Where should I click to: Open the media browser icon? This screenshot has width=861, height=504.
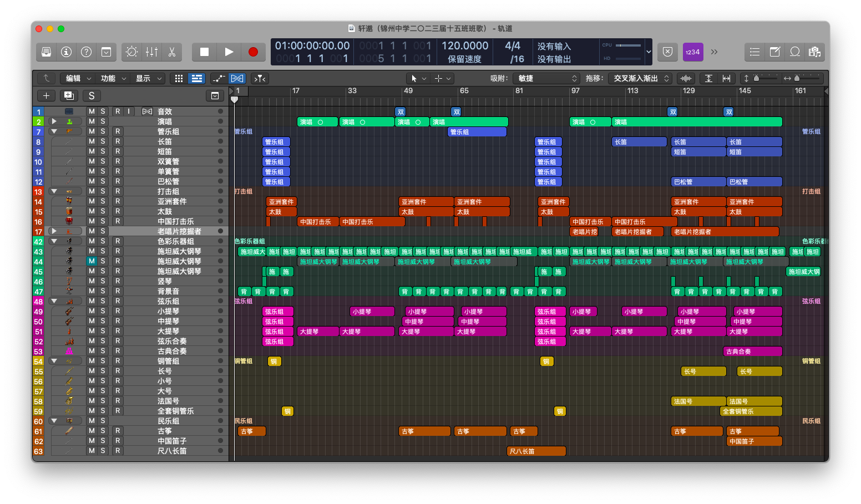[x=814, y=52]
